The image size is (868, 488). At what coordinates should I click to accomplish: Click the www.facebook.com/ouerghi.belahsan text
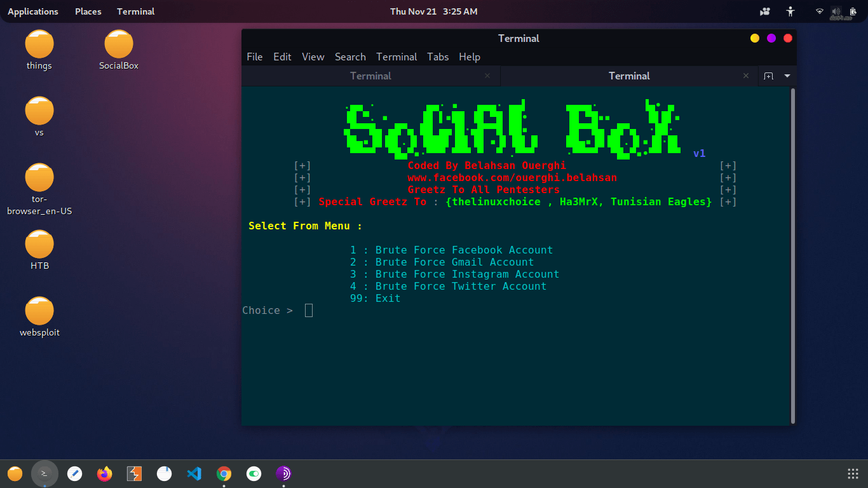[x=512, y=177]
